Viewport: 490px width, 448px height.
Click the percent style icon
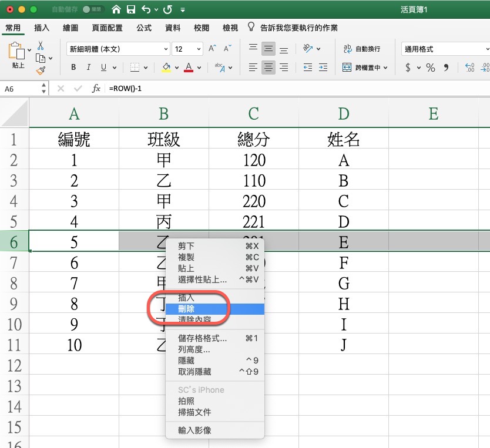pos(431,68)
